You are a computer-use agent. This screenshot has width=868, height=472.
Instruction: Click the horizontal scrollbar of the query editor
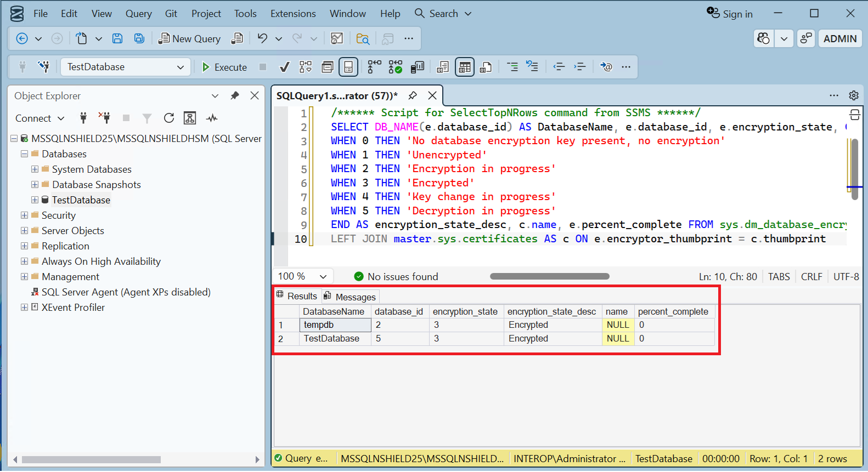click(549, 276)
